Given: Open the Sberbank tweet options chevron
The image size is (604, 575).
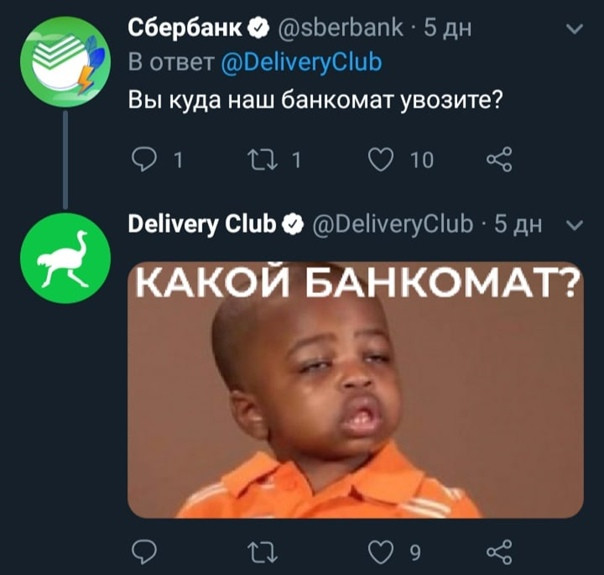Looking at the screenshot, I should pos(575,29).
